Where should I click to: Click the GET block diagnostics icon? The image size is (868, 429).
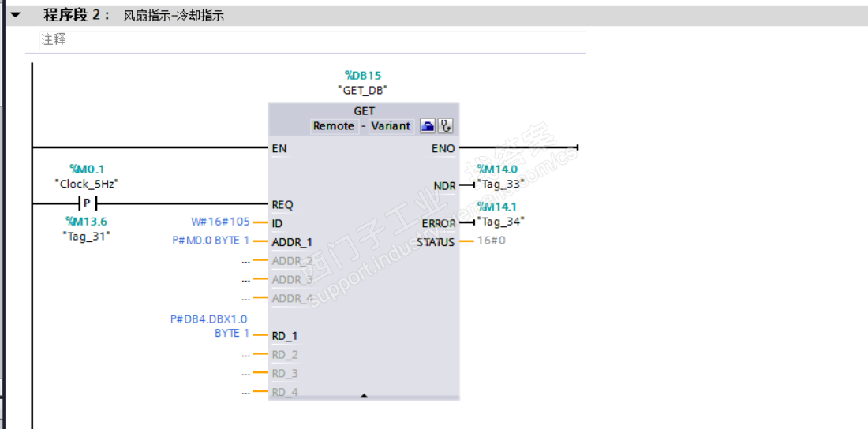point(446,126)
